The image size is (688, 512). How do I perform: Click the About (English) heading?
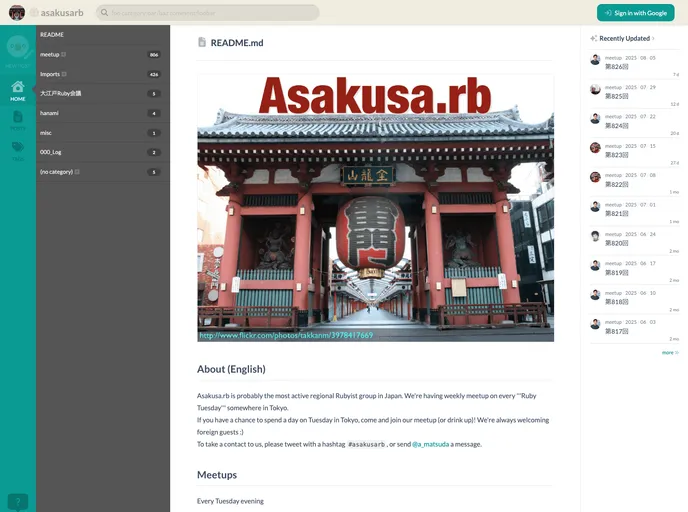click(231, 369)
